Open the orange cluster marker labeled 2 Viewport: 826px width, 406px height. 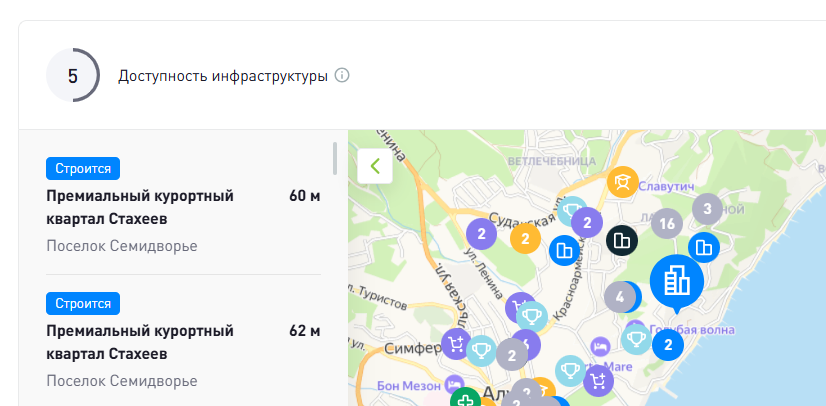(525, 239)
